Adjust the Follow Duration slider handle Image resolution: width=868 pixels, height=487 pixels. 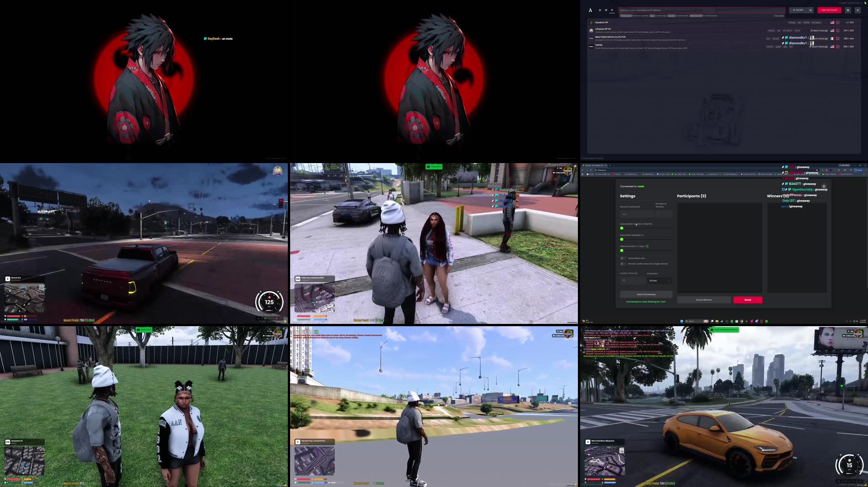621,251
